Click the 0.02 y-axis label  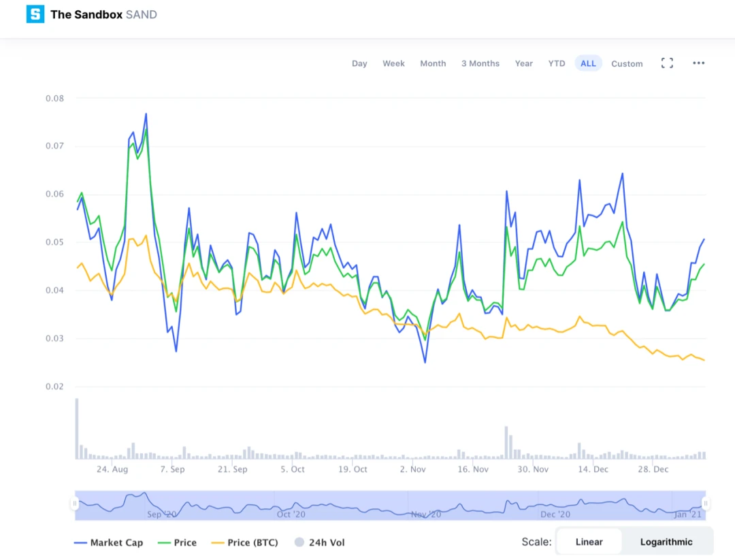tap(55, 386)
